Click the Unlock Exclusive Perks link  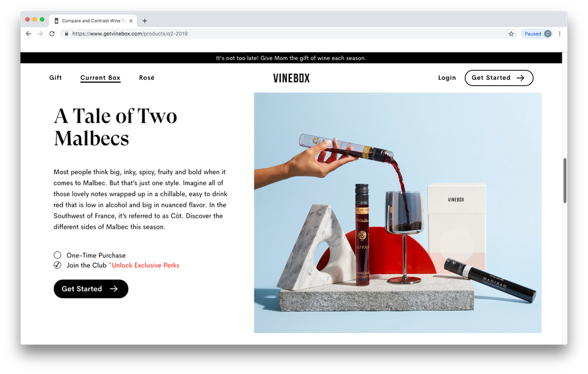click(x=145, y=265)
